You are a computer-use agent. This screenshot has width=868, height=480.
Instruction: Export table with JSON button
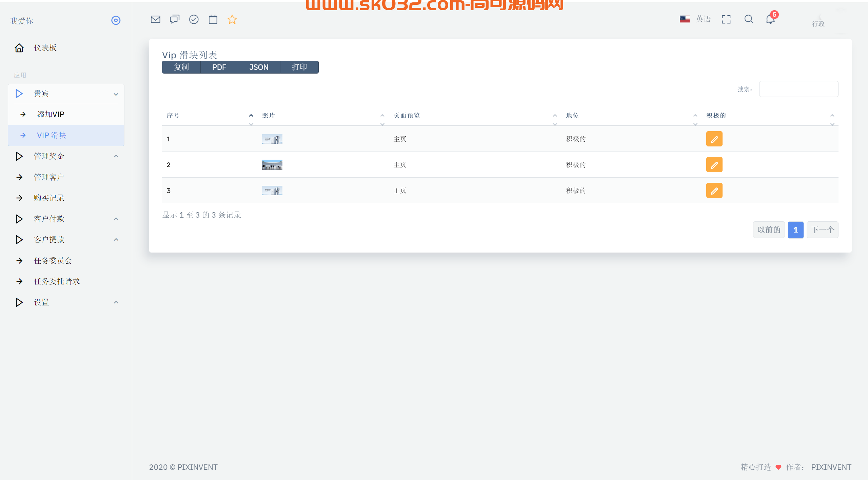(x=259, y=67)
